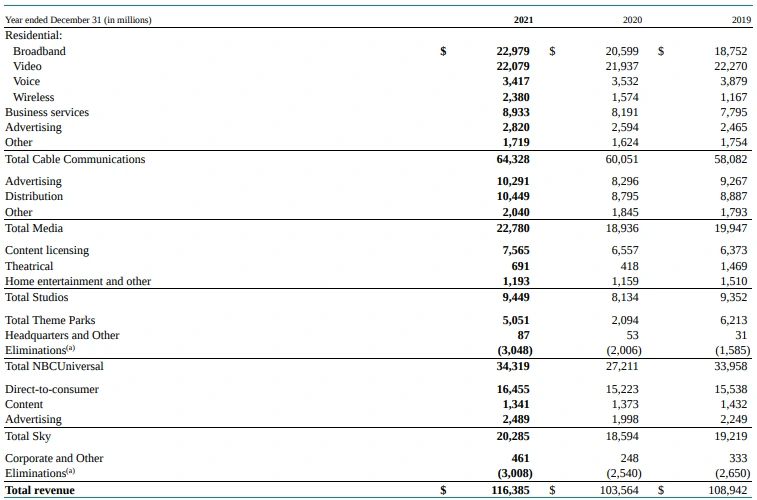Click the Sky Content row label
757x500 pixels.
coord(24,404)
